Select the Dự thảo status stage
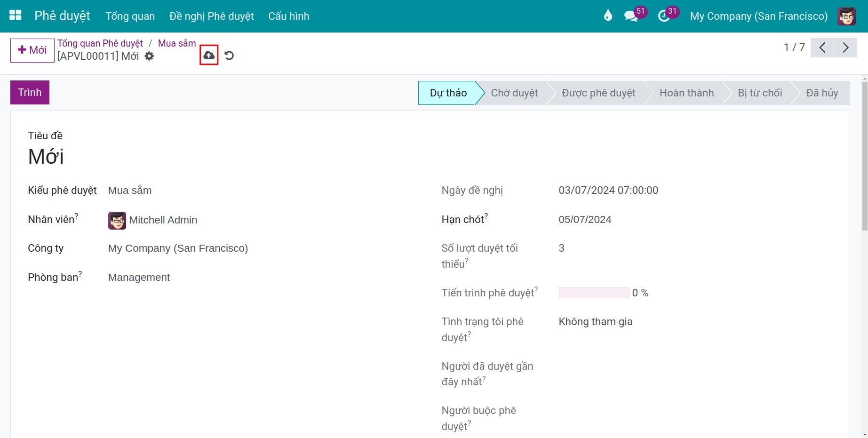Image resolution: width=868 pixels, height=438 pixels. coord(448,93)
